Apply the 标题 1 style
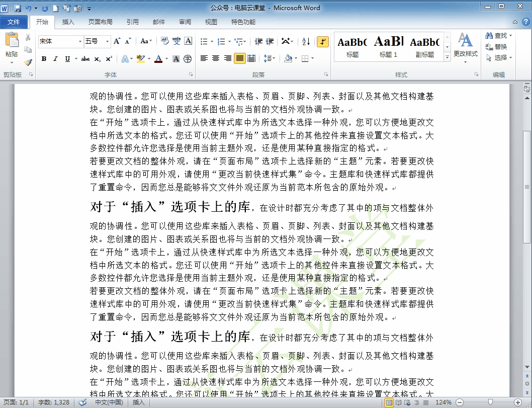The width and height of the screenshot is (532, 408). (x=388, y=47)
